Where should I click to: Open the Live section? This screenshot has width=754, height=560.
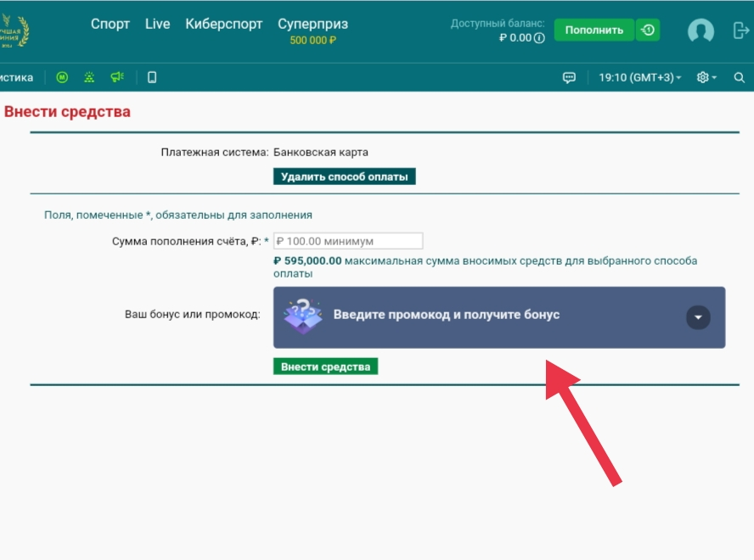157,24
